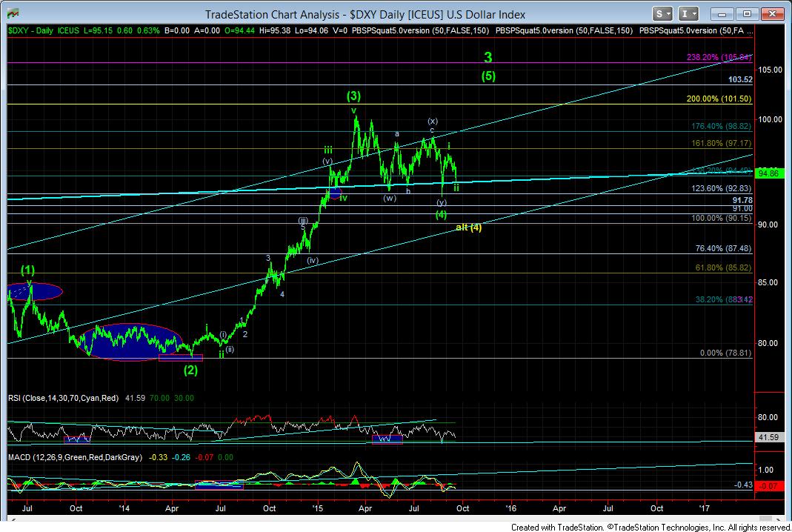Image resolution: width=792 pixels, height=532 pixels.
Task: Select the 176.40% (98.82) Fibonacci label
Action: tap(722, 126)
